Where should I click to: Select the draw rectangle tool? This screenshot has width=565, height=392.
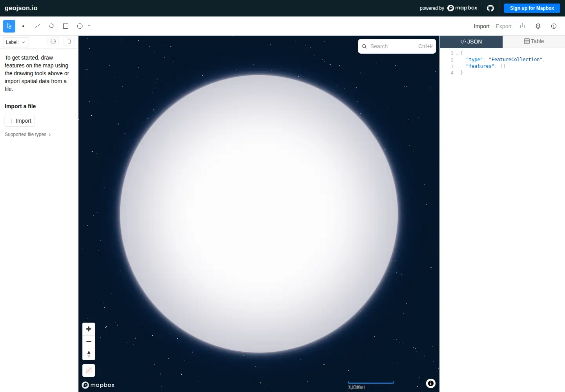pyautogui.click(x=66, y=26)
